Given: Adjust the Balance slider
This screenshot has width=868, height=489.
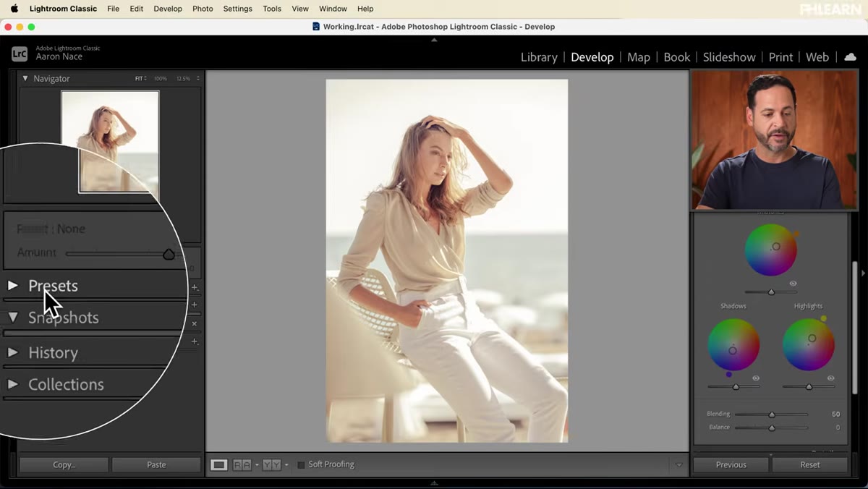Looking at the screenshot, I should pos(771,428).
